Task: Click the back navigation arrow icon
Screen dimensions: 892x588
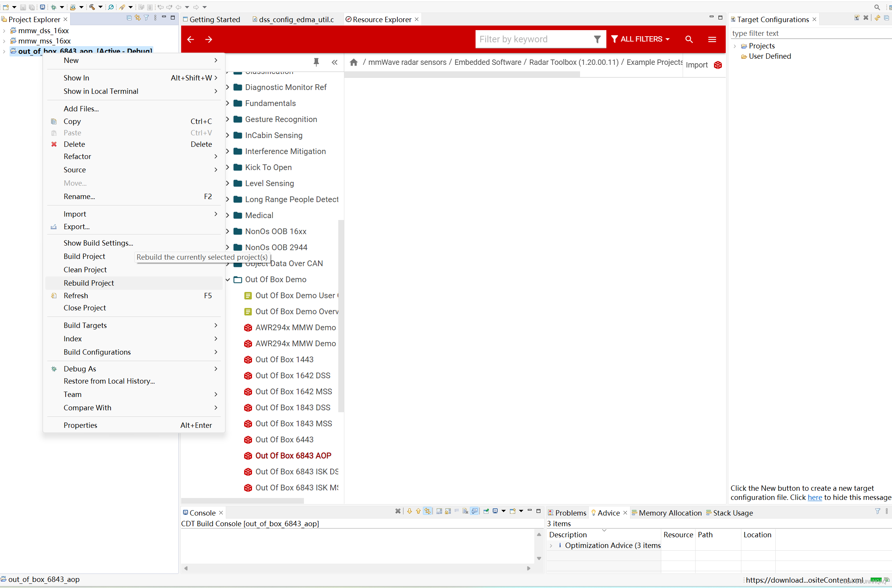Action: (x=191, y=39)
